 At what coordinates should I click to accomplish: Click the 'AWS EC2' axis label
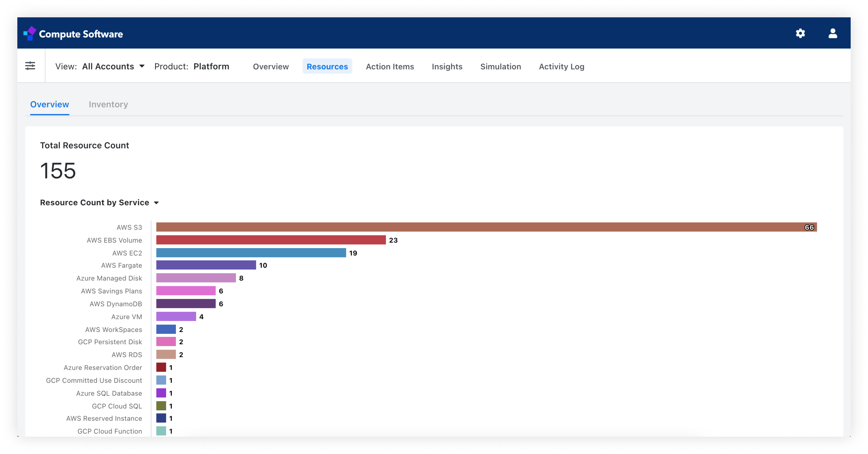point(127,253)
